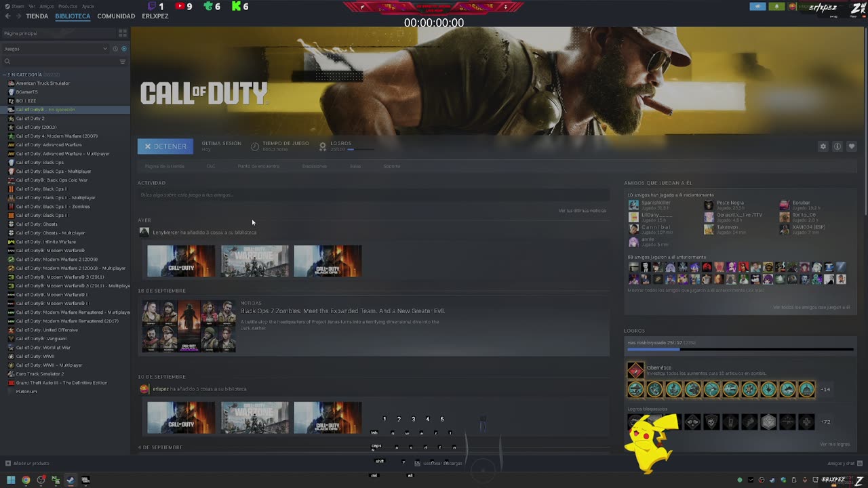Open the Steam menu
Image resolution: width=868 pixels, height=488 pixels.
[18, 6]
